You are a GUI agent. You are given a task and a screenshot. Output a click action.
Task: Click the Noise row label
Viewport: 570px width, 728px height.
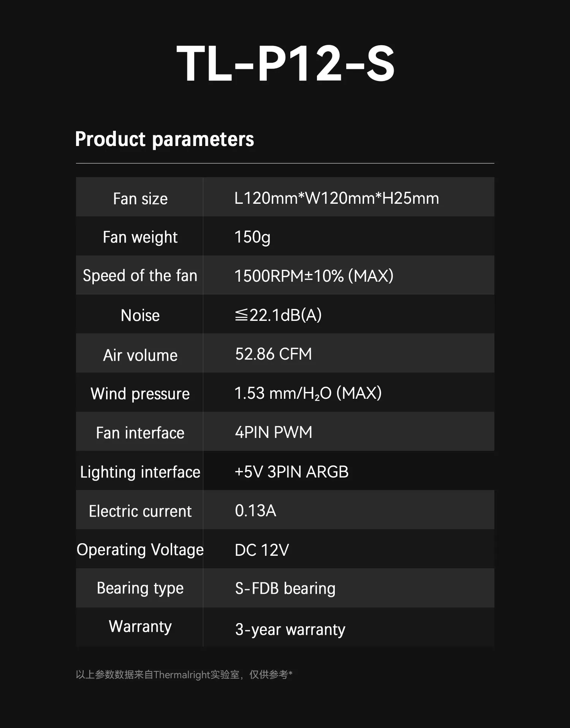coord(140,316)
